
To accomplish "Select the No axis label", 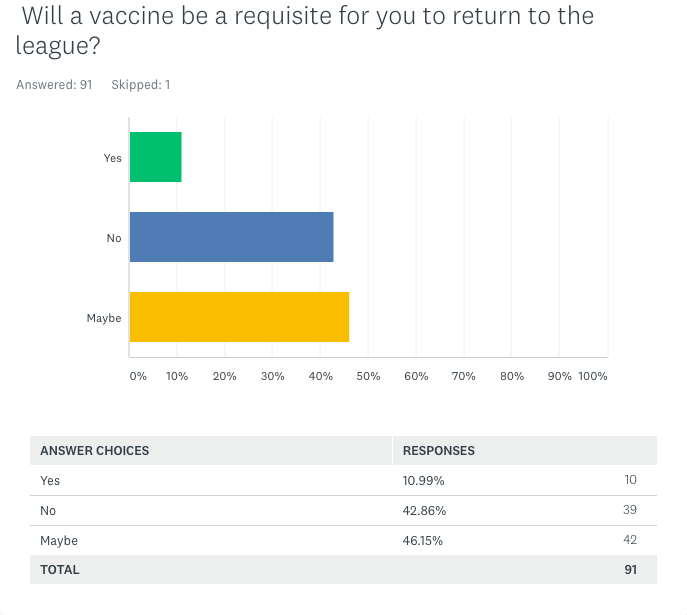I will [x=114, y=238].
